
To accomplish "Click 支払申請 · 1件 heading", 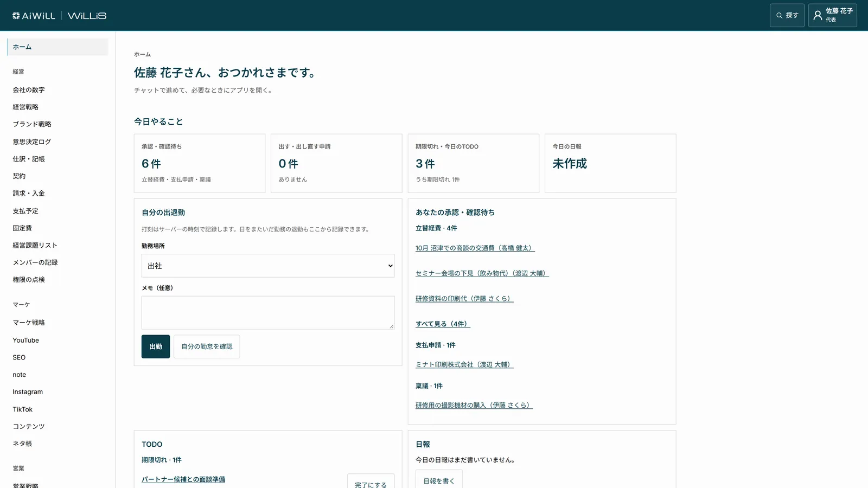I will [x=436, y=345].
